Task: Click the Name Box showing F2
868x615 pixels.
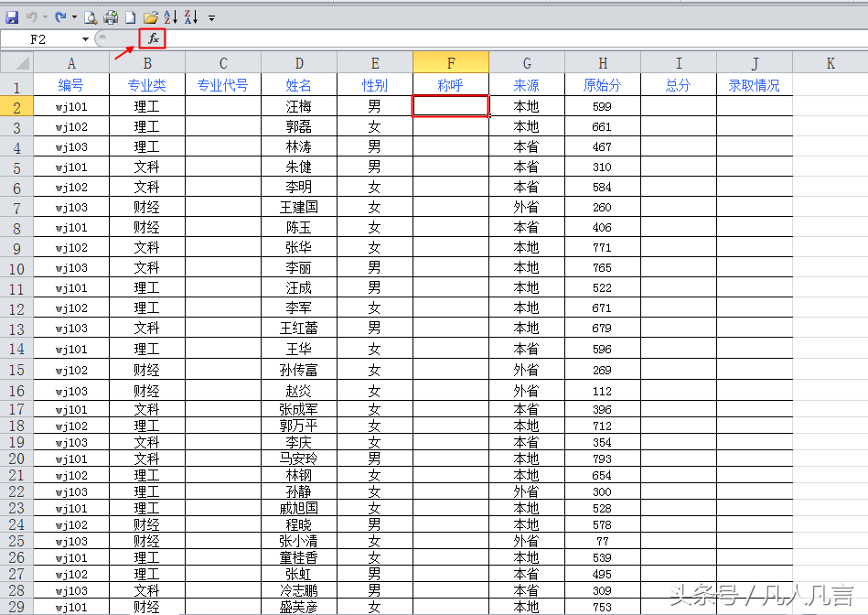Action: point(40,39)
